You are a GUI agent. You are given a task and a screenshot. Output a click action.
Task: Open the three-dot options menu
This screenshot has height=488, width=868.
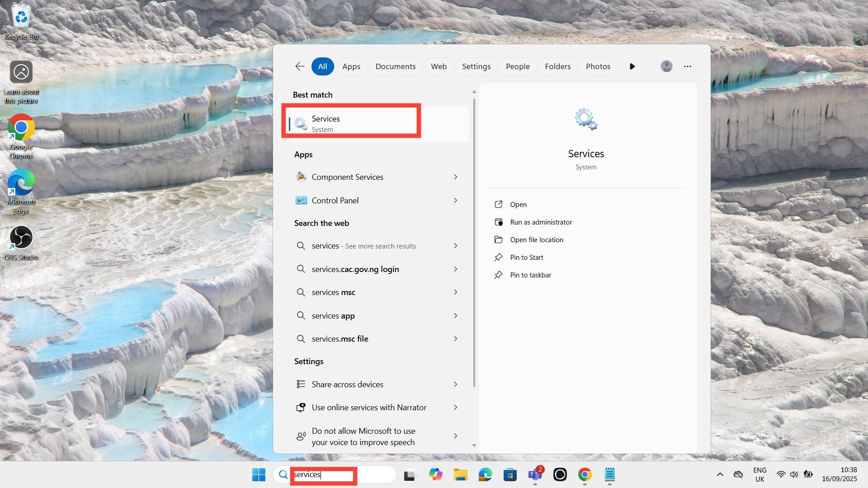tap(687, 66)
